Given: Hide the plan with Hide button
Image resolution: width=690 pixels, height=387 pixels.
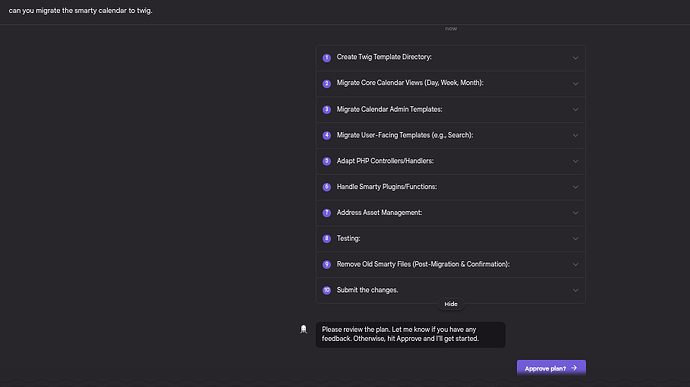Looking at the screenshot, I should 451,304.
